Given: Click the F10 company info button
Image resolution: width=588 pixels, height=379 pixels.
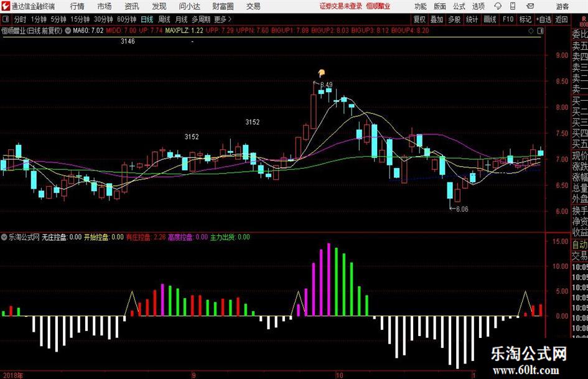Looking at the screenshot, I should pyautogui.click(x=508, y=19).
